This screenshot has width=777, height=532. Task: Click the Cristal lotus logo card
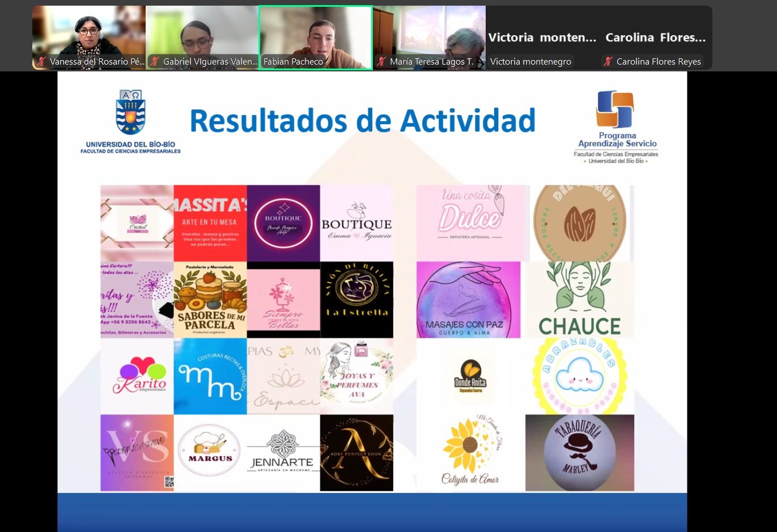[x=137, y=223]
